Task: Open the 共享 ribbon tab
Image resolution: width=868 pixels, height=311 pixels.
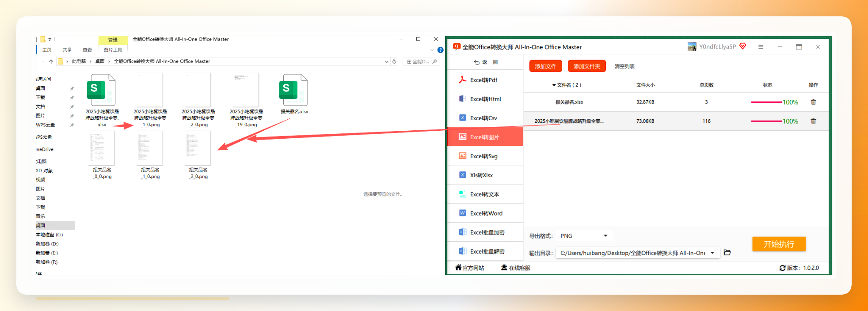Action: point(67,50)
